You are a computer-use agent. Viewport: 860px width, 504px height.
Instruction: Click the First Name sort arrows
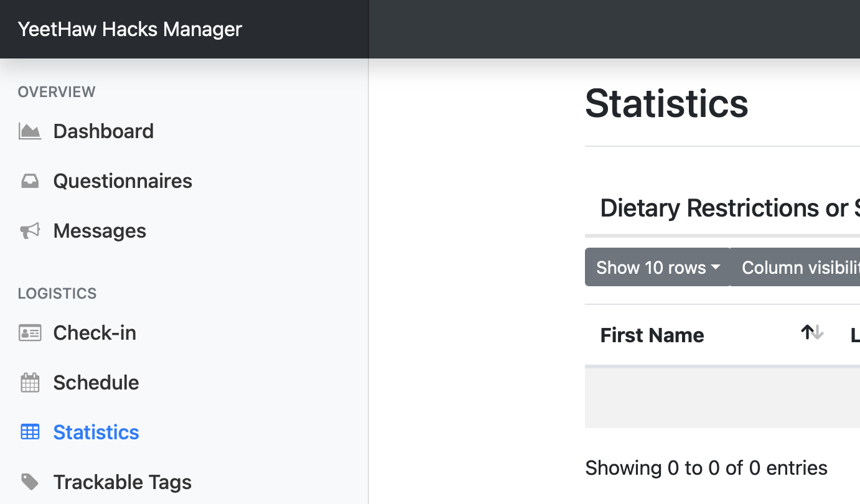[x=812, y=333]
